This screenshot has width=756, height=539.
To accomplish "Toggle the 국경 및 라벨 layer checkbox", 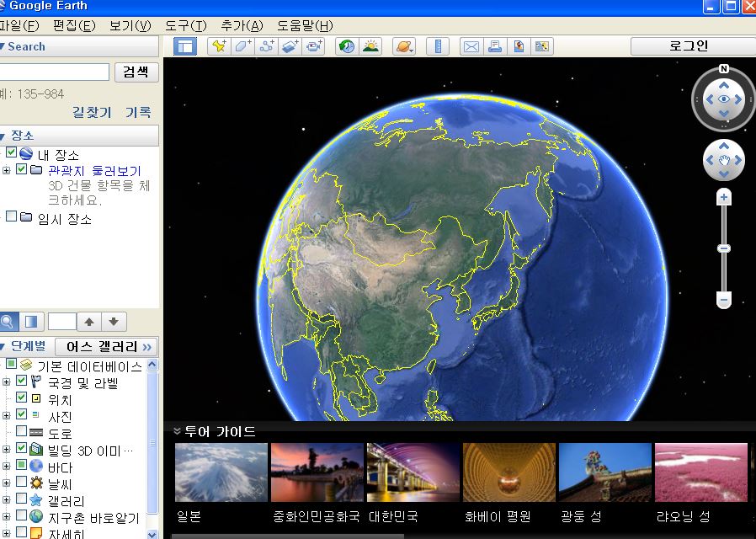I will (x=21, y=381).
